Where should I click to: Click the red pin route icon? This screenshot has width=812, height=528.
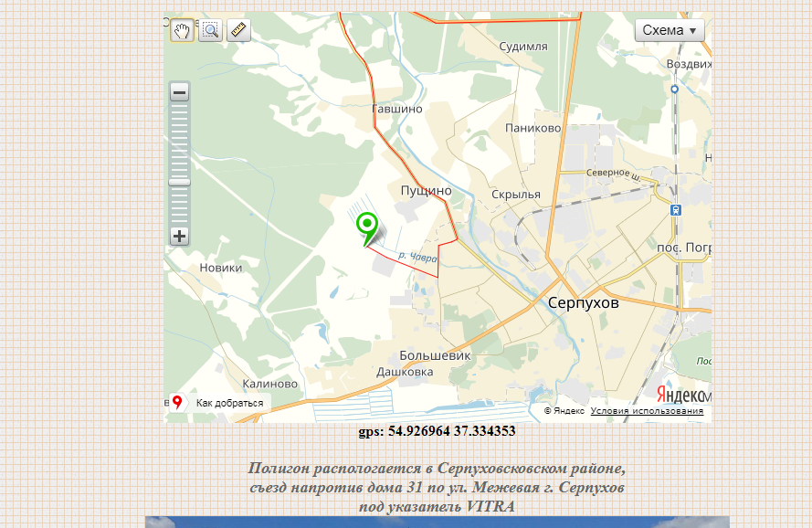(177, 402)
